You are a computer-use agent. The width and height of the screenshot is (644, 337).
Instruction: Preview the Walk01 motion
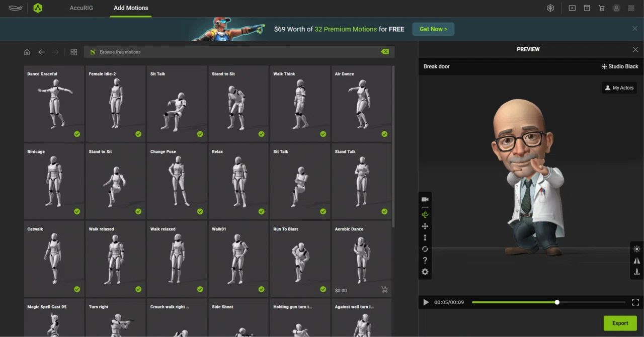(238, 259)
